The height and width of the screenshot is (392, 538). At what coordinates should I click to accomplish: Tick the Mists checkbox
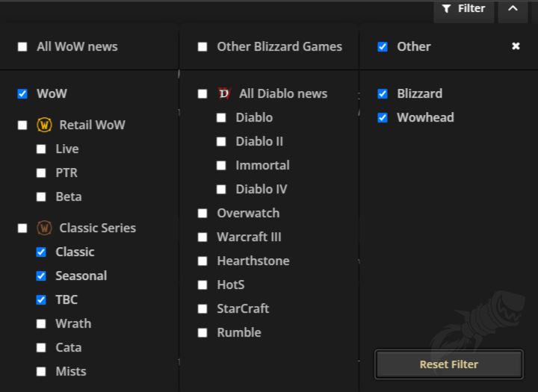[41, 371]
